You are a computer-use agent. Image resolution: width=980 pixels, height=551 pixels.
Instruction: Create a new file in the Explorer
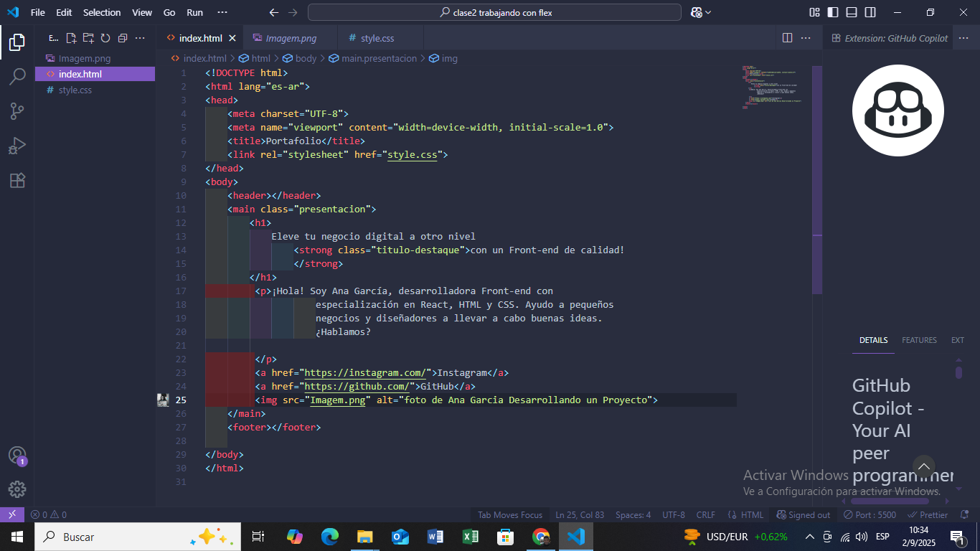(71, 38)
